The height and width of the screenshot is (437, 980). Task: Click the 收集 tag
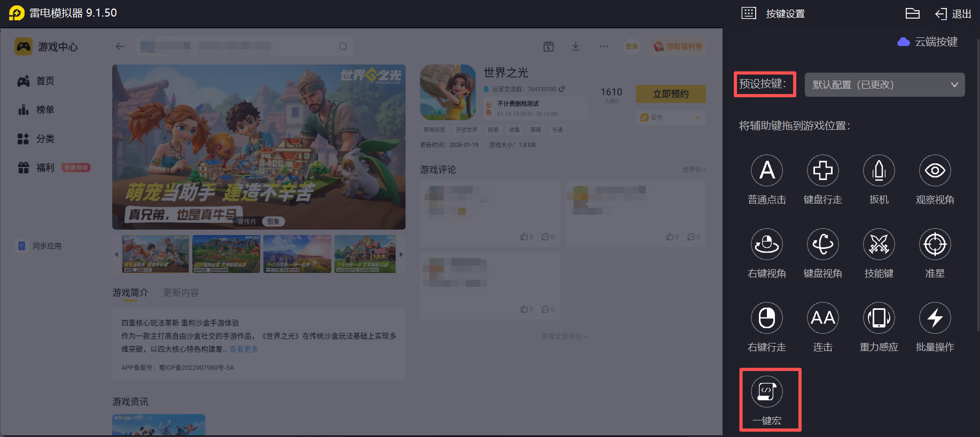click(x=514, y=130)
